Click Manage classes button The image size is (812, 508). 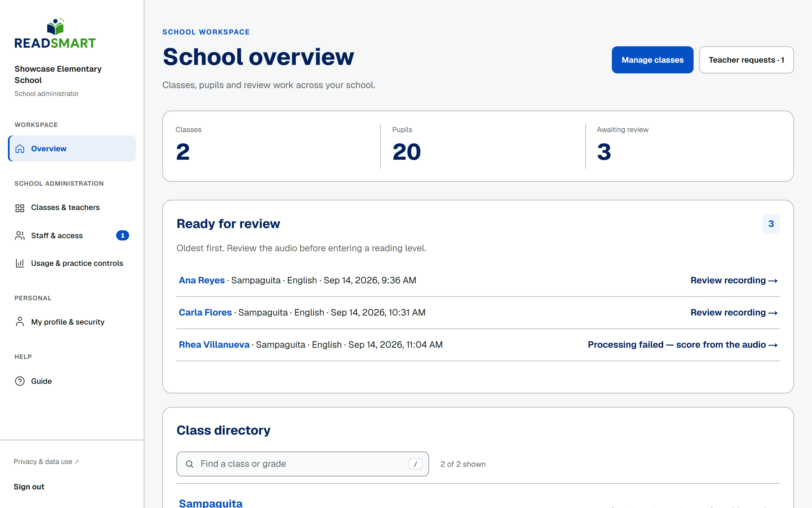coord(652,60)
